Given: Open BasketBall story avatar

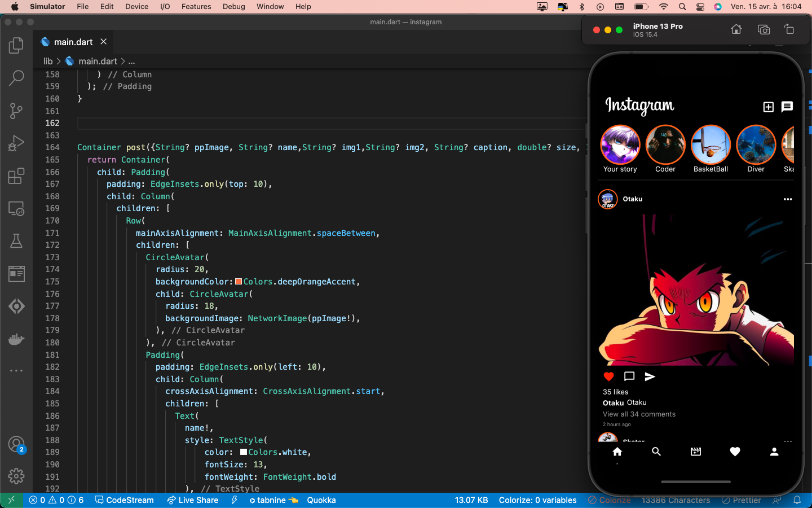Looking at the screenshot, I should click(710, 145).
